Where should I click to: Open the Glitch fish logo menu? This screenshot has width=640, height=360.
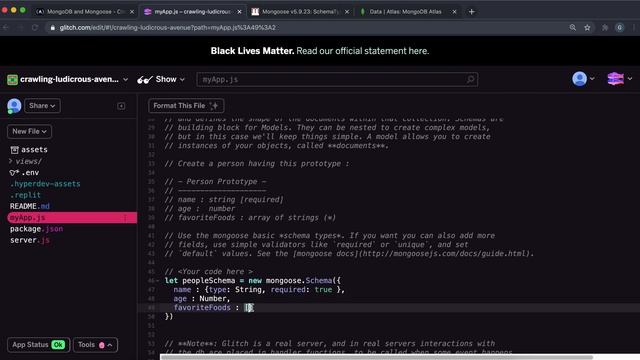point(619,79)
